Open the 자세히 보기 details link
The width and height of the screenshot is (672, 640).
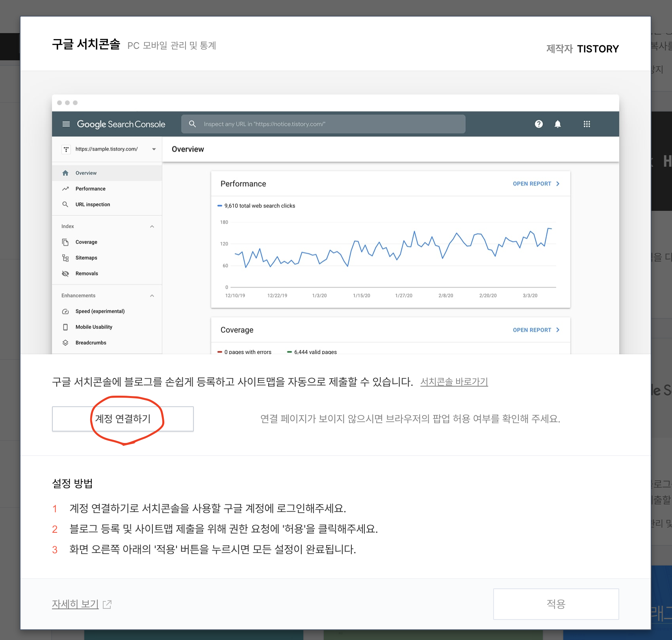(x=75, y=604)
